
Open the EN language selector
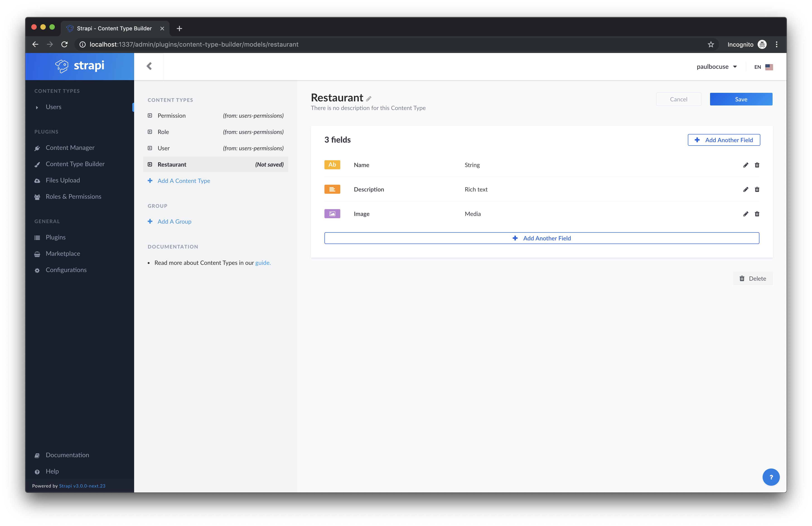tap(763, 67)
